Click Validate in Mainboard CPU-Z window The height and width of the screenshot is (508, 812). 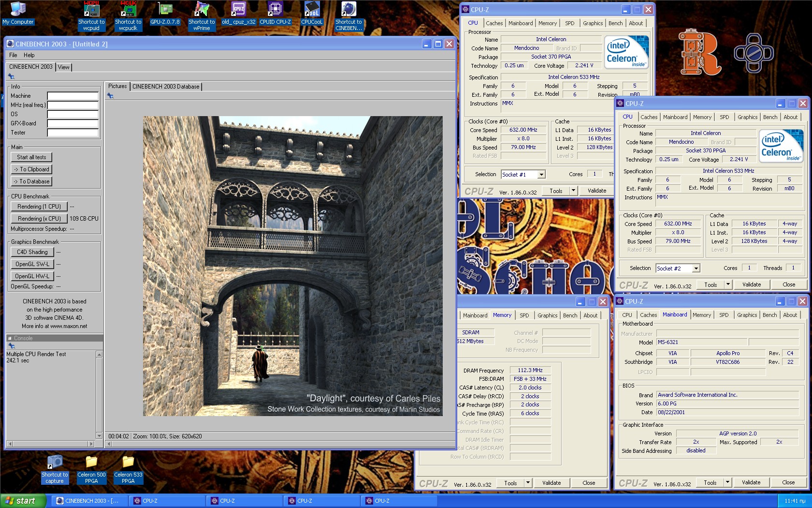click(751, 482)
